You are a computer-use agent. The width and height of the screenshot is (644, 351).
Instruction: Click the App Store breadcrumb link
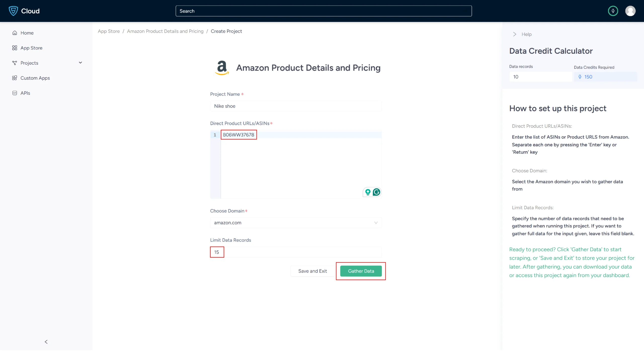(109, 31)
